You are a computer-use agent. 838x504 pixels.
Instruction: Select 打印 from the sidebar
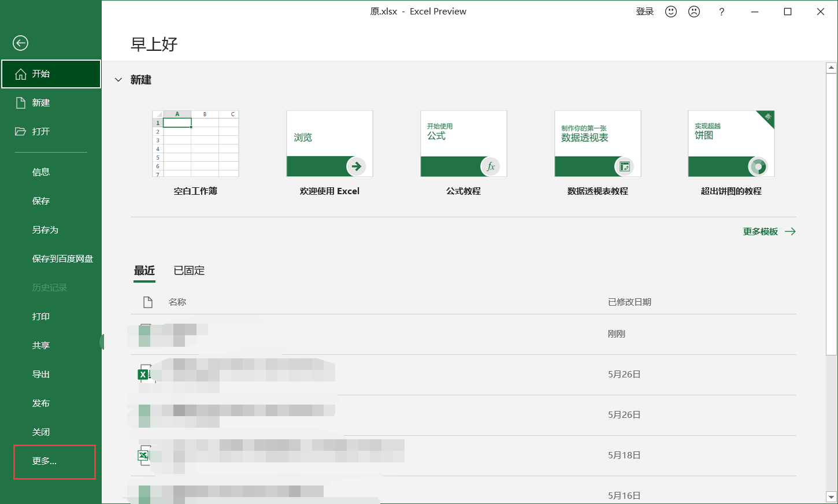pos(41,316)
